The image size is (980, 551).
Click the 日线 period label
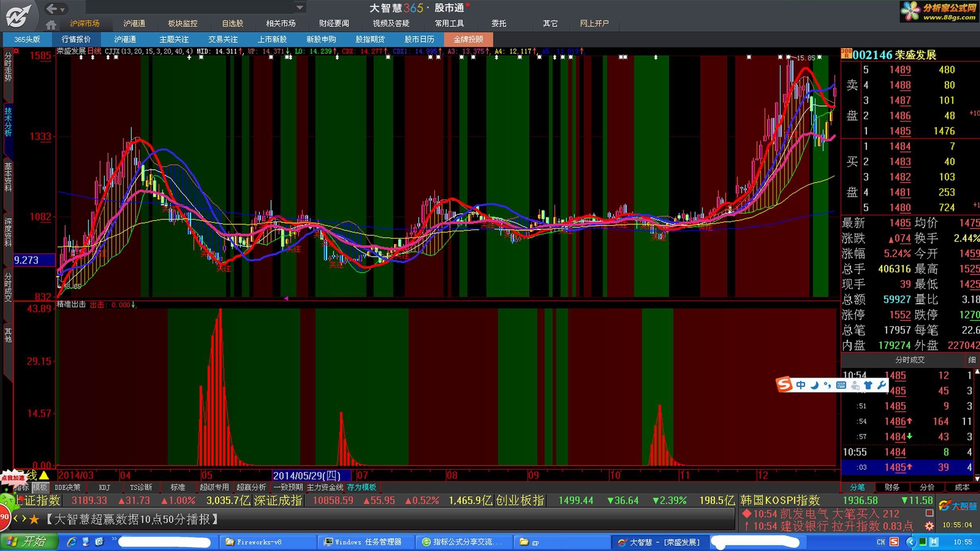pos(95,51)
